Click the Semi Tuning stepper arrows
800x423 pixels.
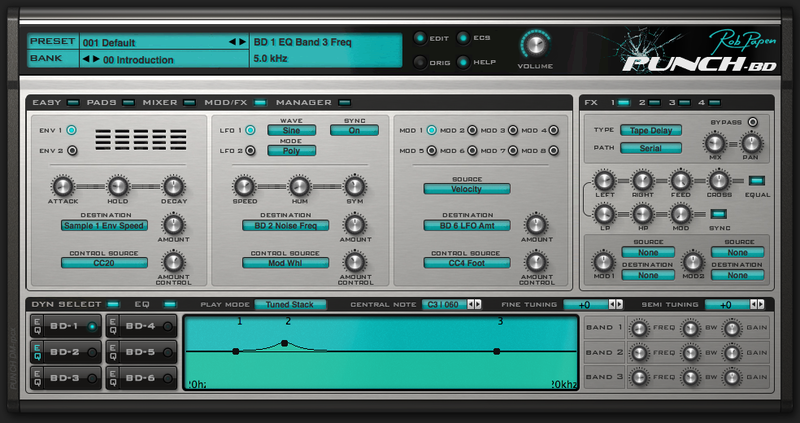point(757,305)
